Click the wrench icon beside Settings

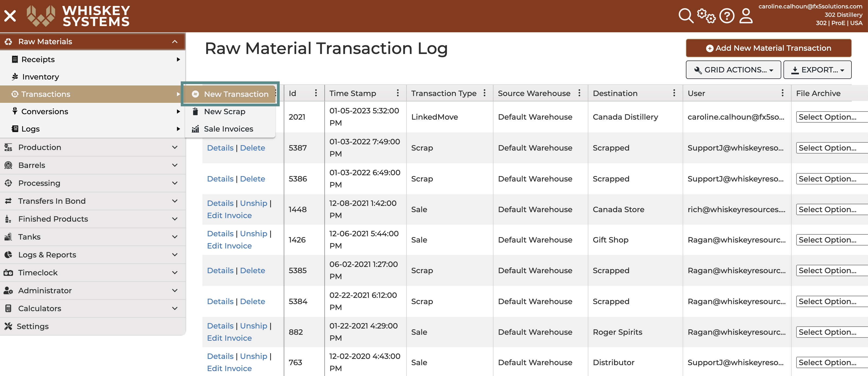point(8,326)
